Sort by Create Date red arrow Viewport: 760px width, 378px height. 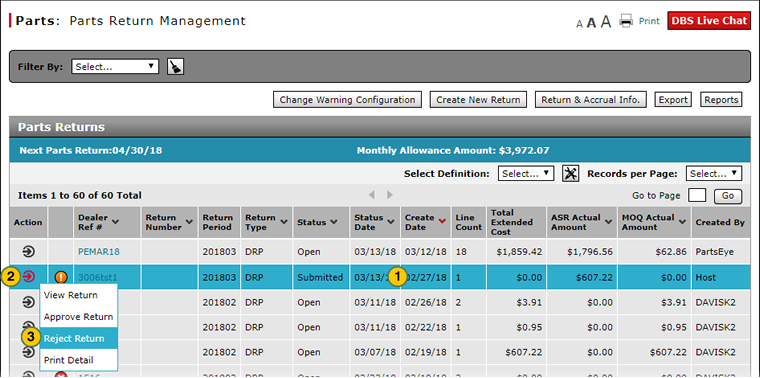click(442, 221)
